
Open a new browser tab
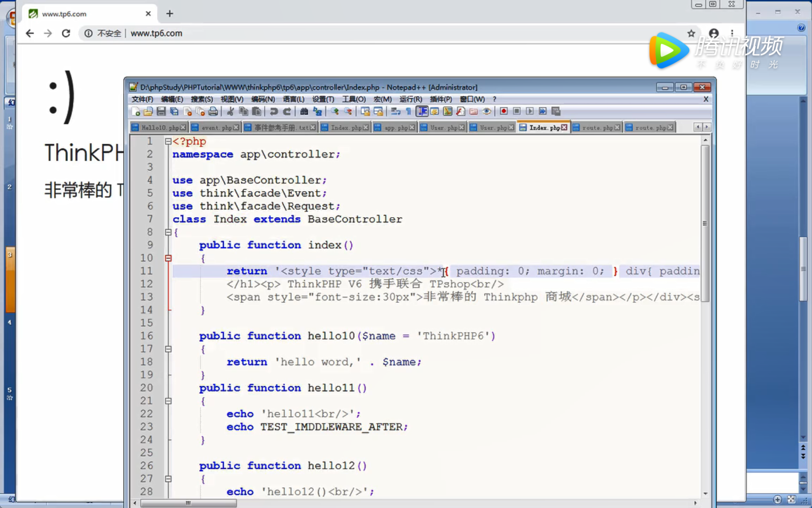170,14
